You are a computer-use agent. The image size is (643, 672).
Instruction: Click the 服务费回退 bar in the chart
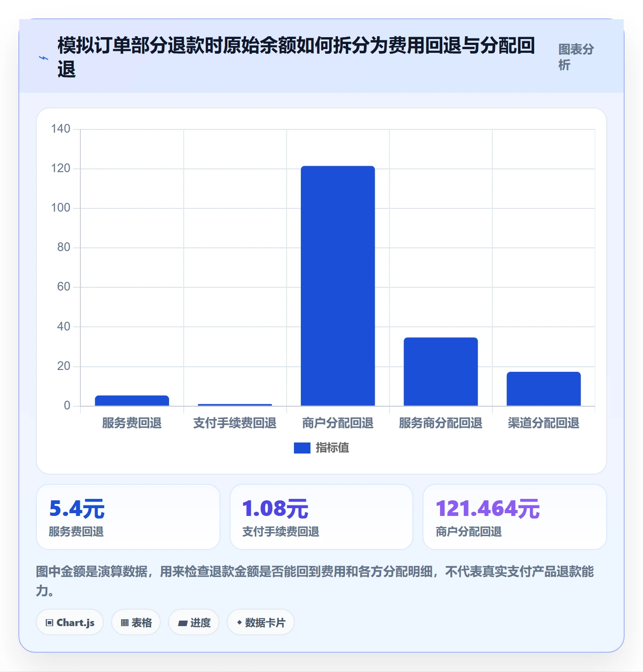(x=132, y=401)
